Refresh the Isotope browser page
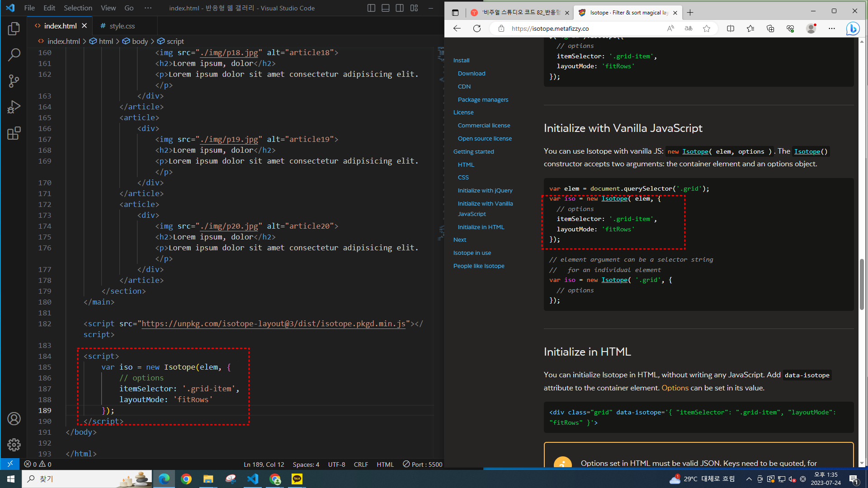The height and width of the screenshot is (488, 868). (x=477, y=28)
